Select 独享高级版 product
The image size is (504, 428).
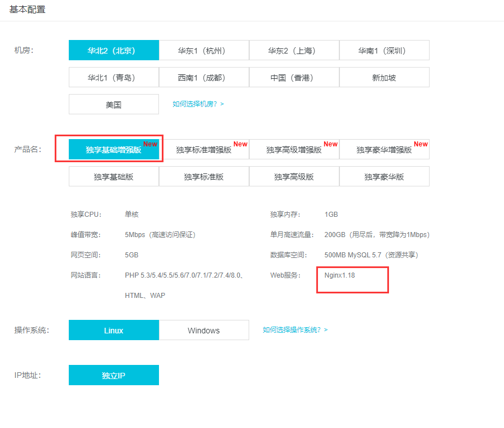(294, 176)
